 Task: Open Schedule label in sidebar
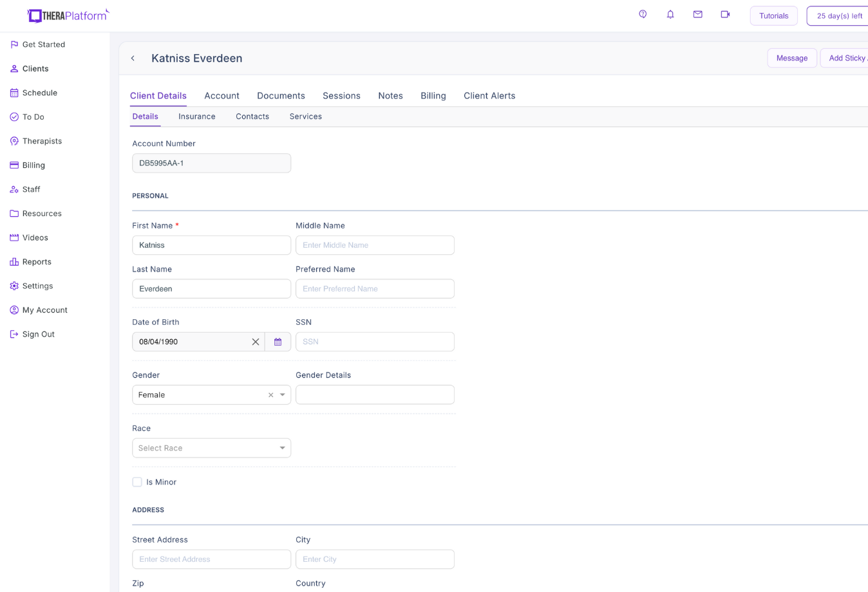pos(40,93)
